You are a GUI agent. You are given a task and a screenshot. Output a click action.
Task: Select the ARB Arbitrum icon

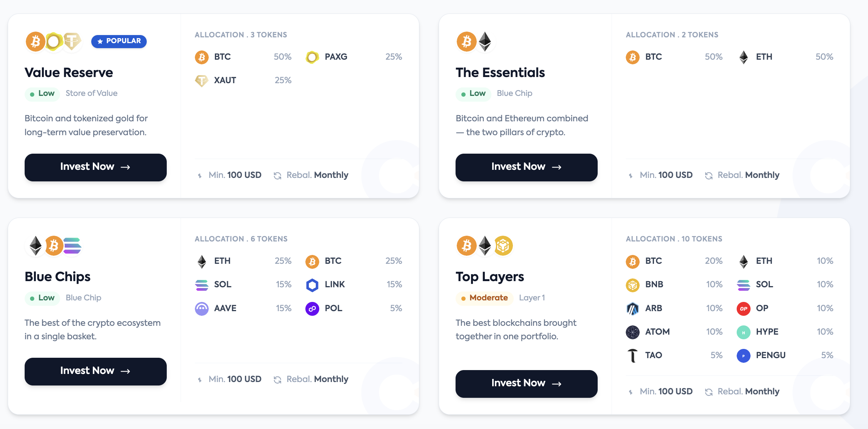tap(632, 308)
